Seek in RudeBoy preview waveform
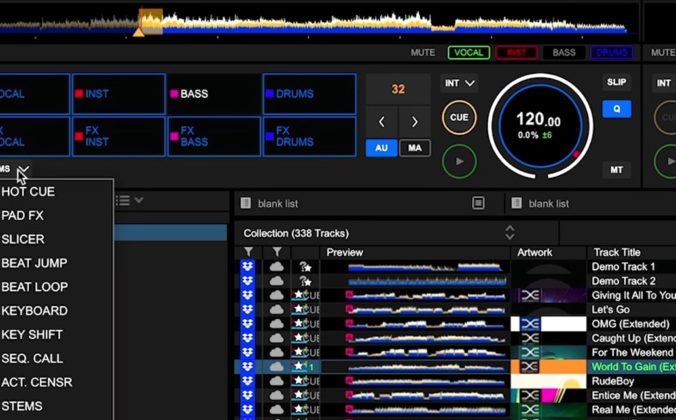676x420 pixels. tap(425, 381)
